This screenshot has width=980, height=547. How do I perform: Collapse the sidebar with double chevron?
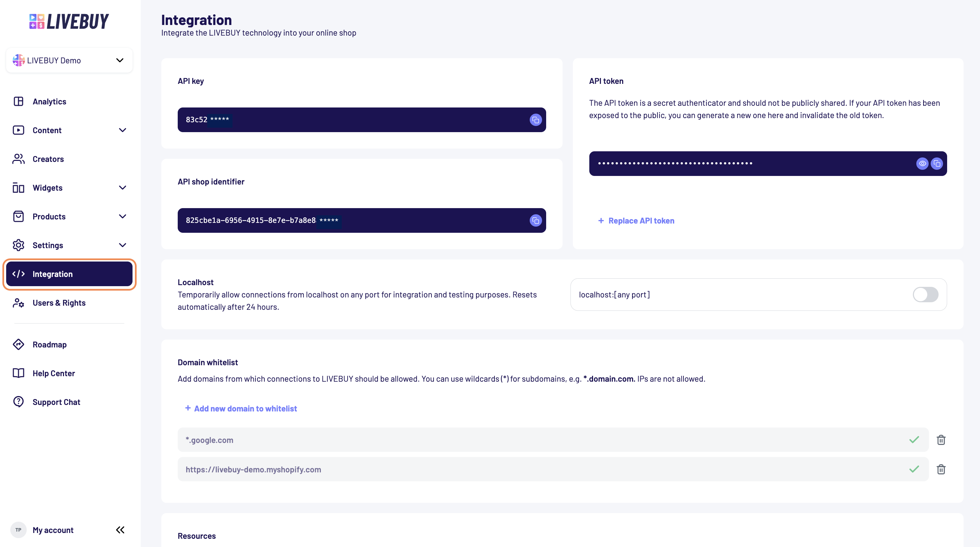(120, 530)
